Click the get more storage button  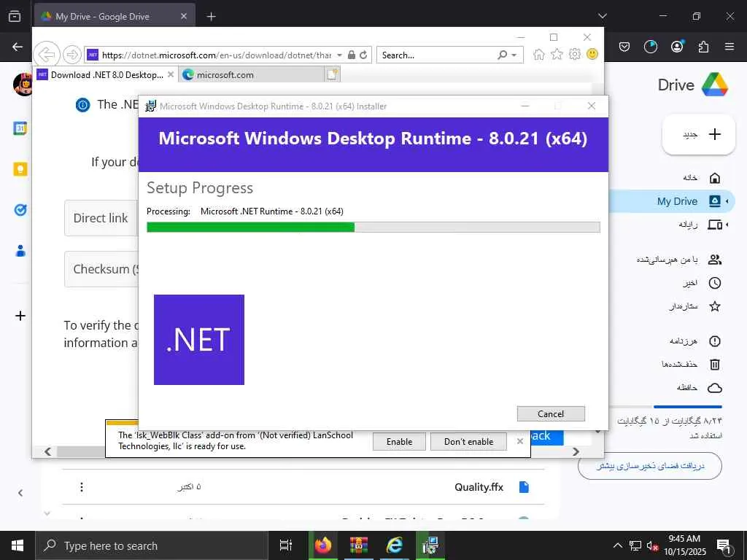[x=650, y=466]
